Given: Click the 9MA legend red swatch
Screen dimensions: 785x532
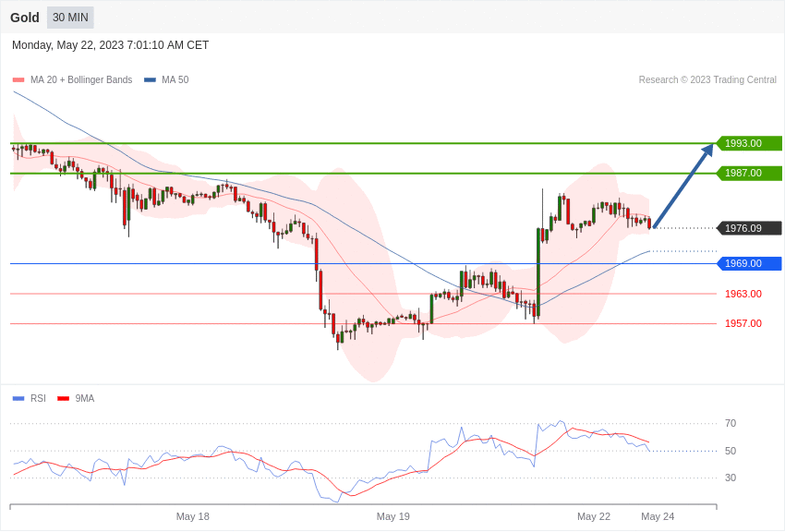Looking at the screenshot, I should point(63,398).
